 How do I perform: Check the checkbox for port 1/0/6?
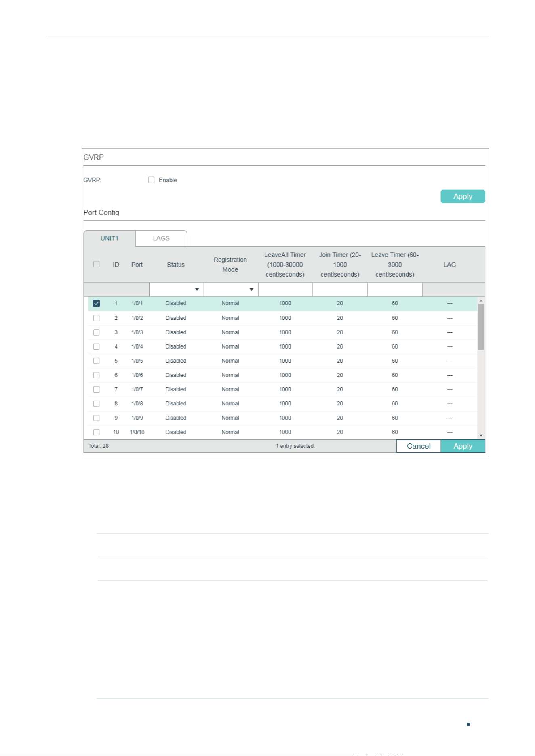(x=96, y=375)
